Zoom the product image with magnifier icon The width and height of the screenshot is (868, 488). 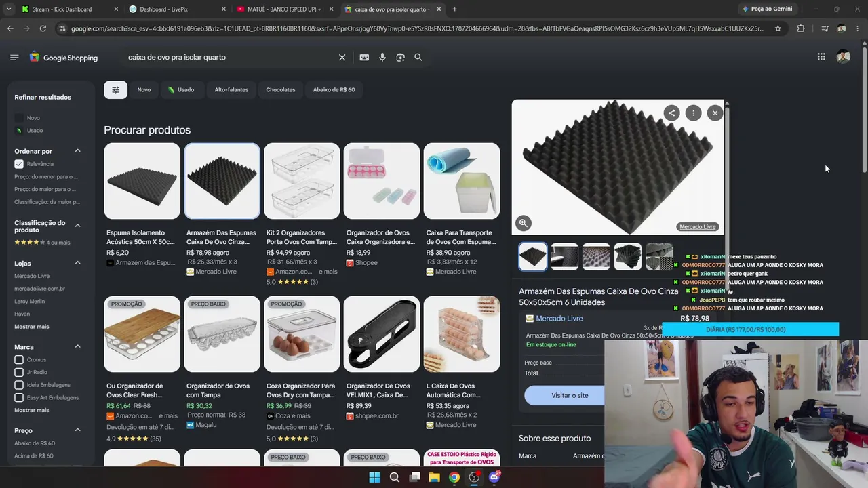point(524,222)
